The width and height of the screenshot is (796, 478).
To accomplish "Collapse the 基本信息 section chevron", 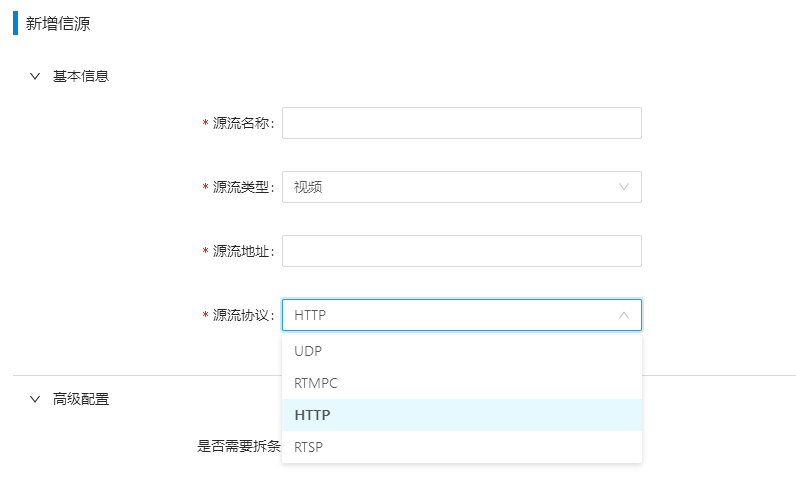I will click(35, 76).
